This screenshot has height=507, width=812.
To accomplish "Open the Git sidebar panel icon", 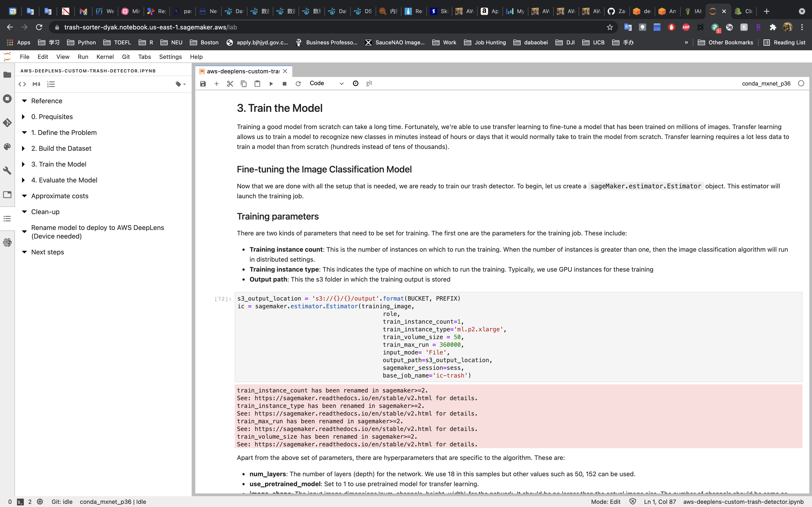I will coord(7,123).
